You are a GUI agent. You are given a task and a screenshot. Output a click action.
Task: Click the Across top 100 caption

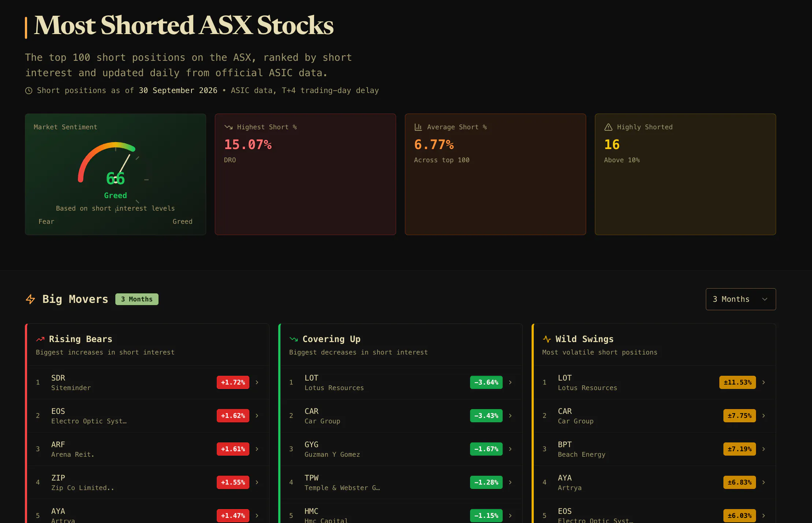(x=442, y=160)
